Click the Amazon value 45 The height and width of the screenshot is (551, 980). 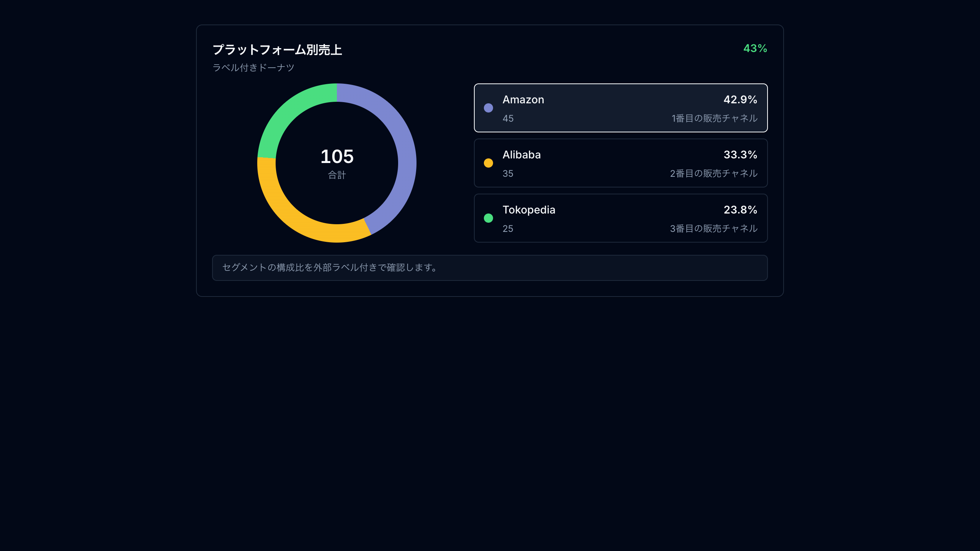pos(508,119)
